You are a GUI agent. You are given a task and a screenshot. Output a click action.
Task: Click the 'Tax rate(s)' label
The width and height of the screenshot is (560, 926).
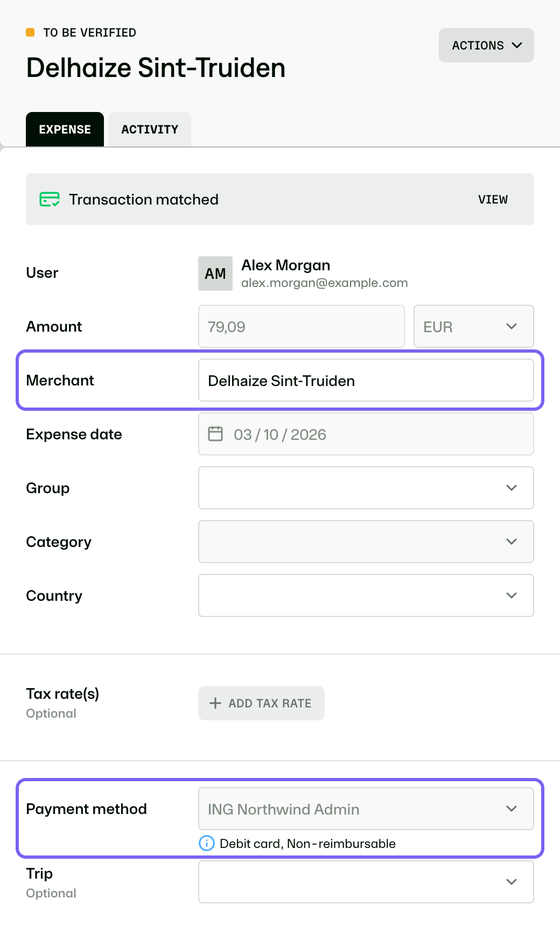tap(62, 694)
